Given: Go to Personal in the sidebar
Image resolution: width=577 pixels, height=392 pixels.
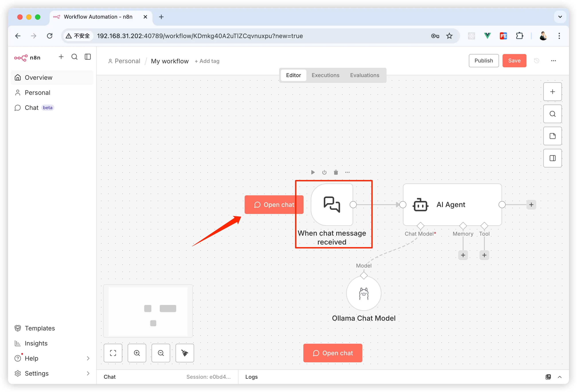Looking at the screenshot, I should 52,93.
